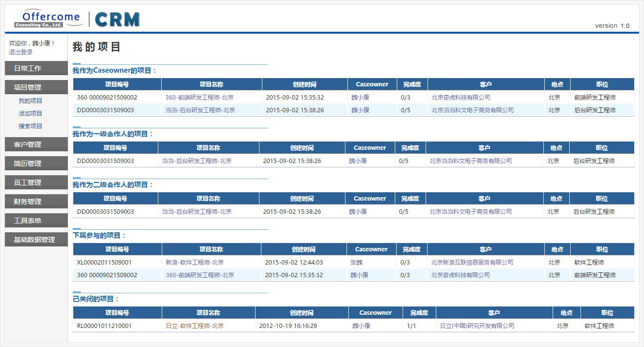Click timestamp 2015-09-02 12:44:03
The image size is (644, 347).
click(294, 263)
